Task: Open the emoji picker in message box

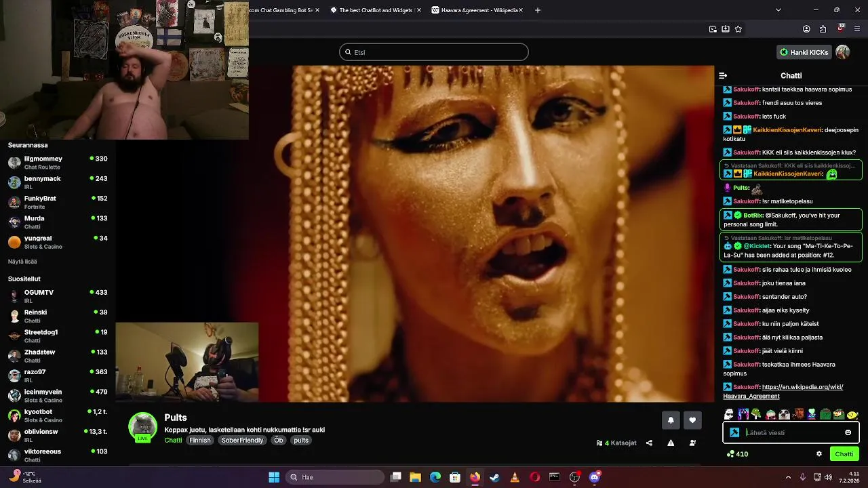Action: pyautogui.click(x=848, y=432)
